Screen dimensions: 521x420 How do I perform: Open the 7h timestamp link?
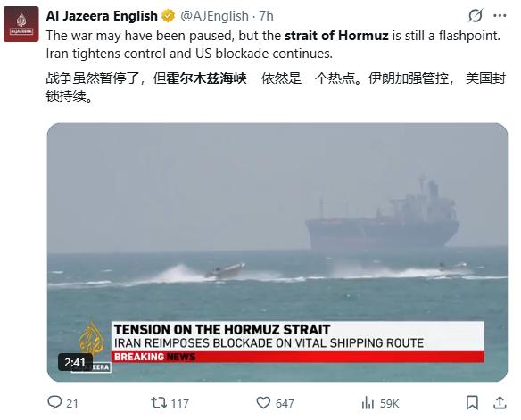coord(266,16)
